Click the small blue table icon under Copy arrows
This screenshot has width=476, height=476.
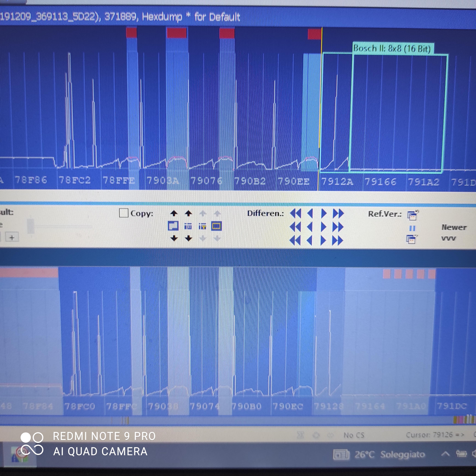click(x=188, y=226)
